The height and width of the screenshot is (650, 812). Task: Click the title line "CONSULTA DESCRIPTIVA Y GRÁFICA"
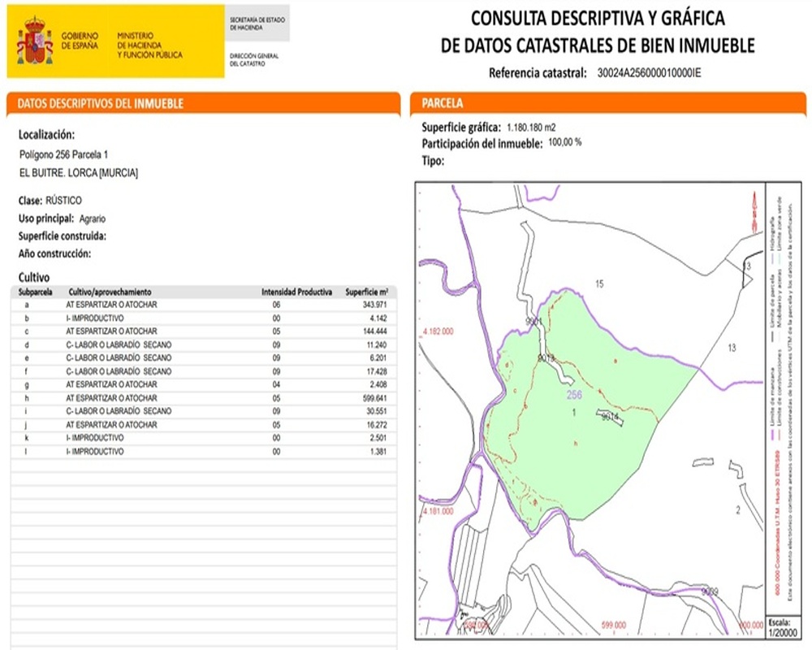pos(598,19)
